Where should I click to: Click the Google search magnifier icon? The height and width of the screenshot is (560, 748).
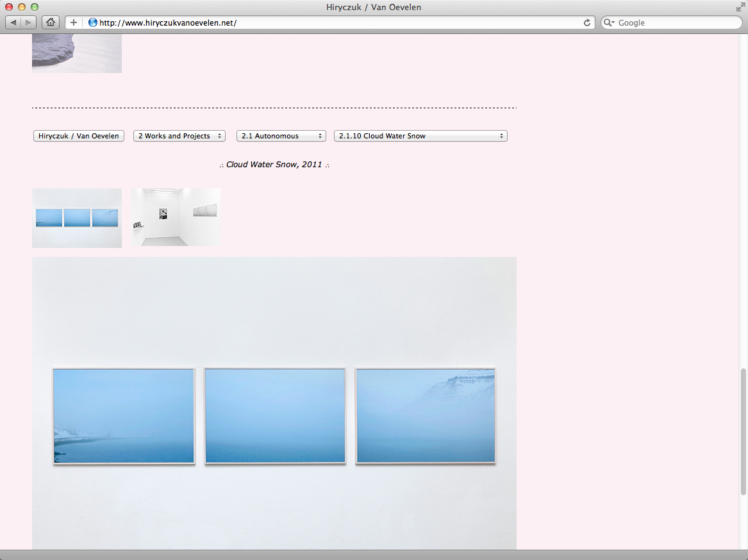coord(609,22)
